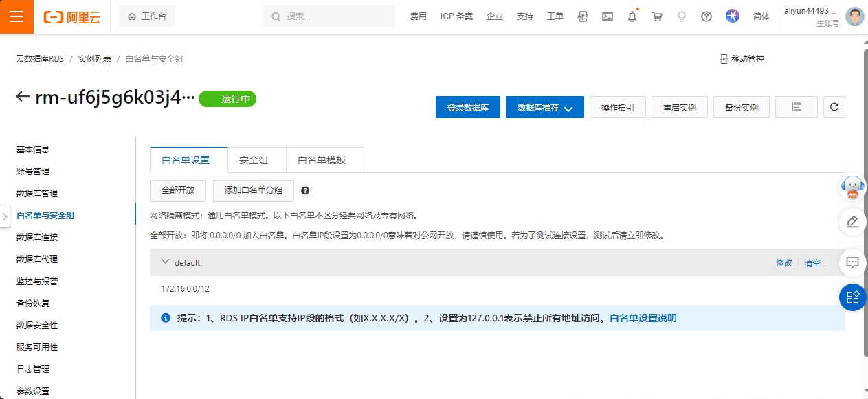The height and width of the screenshot is (399, 868).
Task: Go back using the left arrow
Action: [x=23, y=98]
